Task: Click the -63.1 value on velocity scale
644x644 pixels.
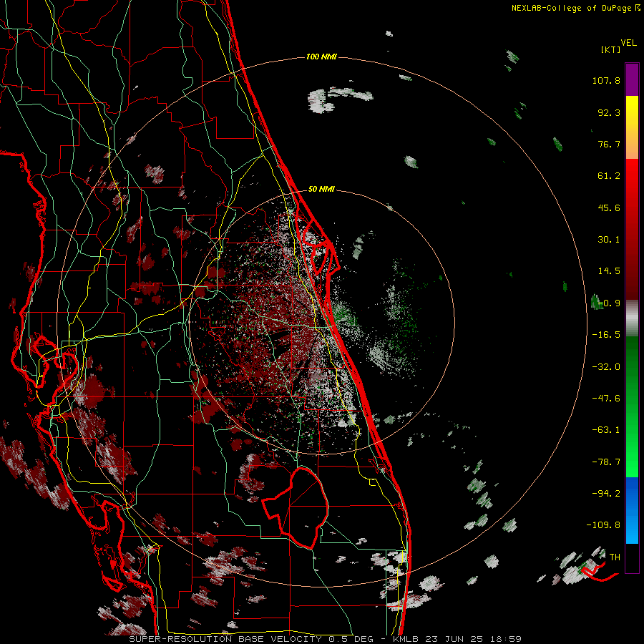Action: (606, 430)
